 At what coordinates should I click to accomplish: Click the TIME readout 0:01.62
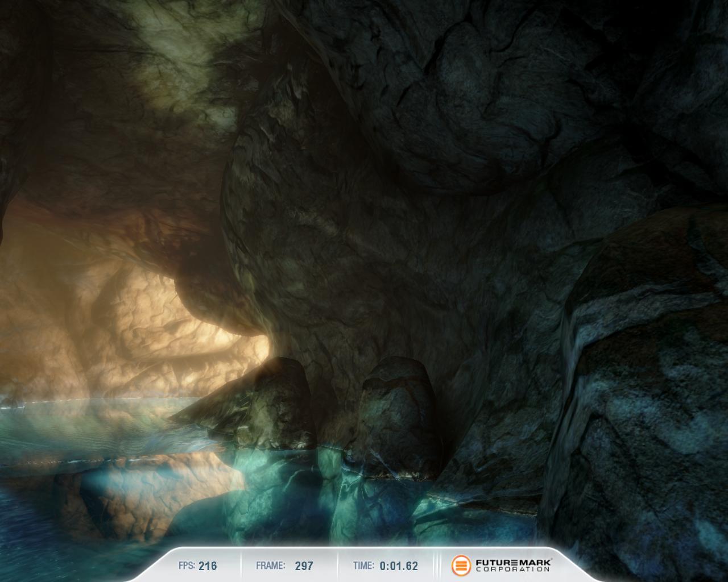click(399, 566)
